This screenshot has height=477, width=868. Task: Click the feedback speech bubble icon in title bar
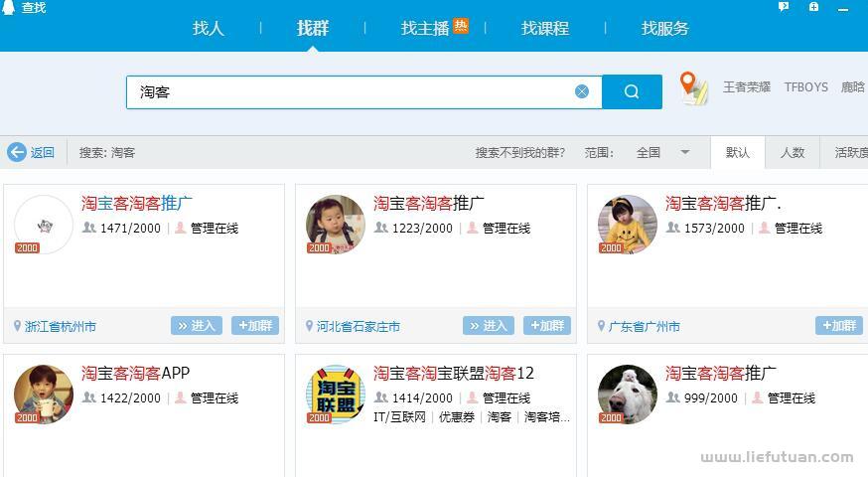[x=784, y=7]
